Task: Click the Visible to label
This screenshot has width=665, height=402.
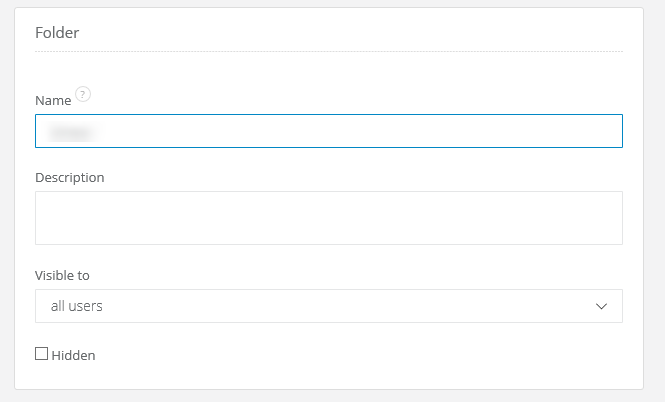Action: [63, 275]
